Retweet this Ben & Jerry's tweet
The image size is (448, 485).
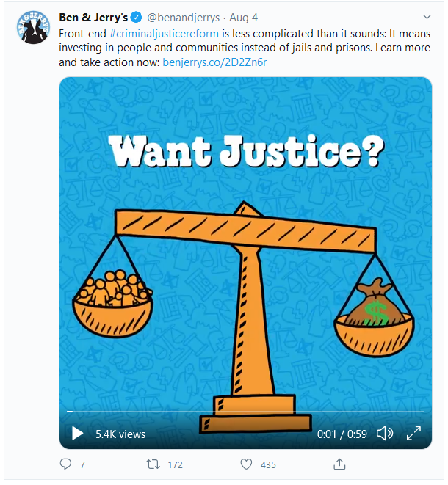click(152, 464)
